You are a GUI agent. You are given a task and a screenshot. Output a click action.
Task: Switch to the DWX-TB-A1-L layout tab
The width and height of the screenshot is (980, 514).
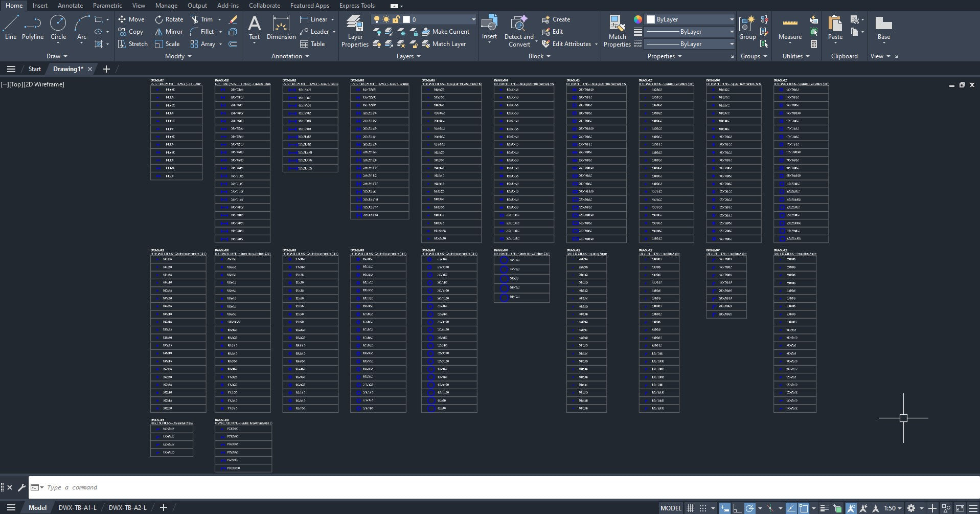point(77,507)
